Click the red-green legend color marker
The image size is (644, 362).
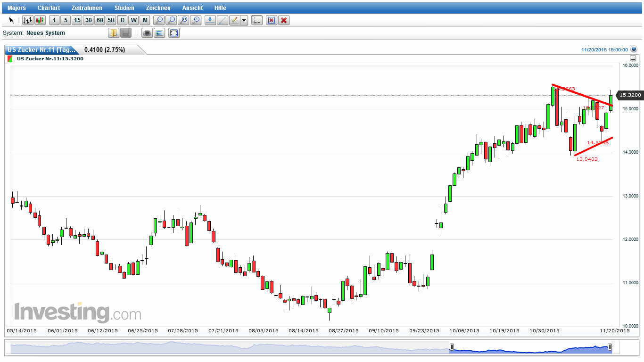pyautogui.click(x=10, y=59)
